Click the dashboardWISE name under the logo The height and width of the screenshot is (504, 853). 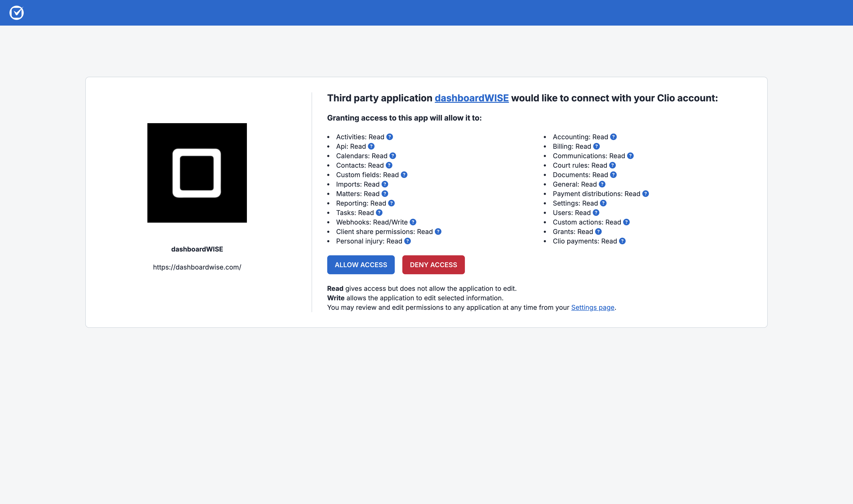pyautogui.click(x=197, y=249)
